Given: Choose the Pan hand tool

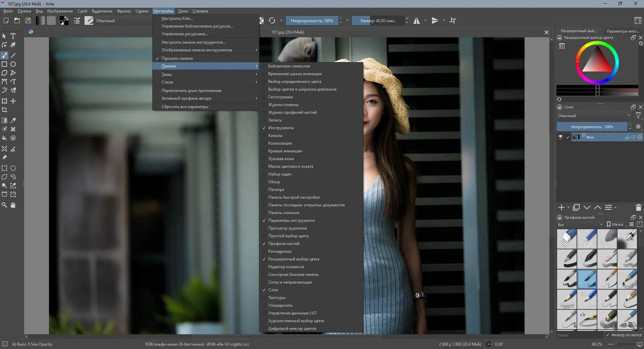Looking at the screenshot, I should [13, 205].
